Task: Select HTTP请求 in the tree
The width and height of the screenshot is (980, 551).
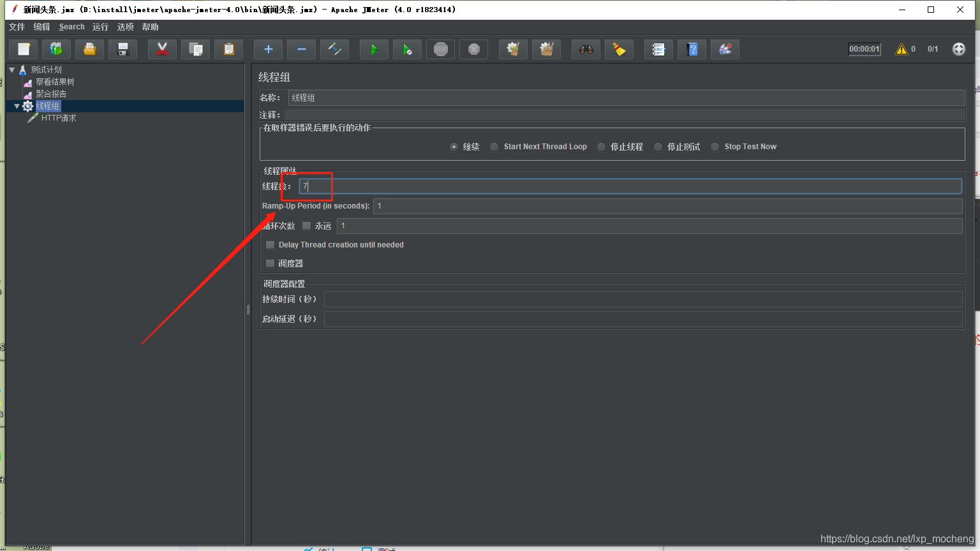Action: (58, 118)
